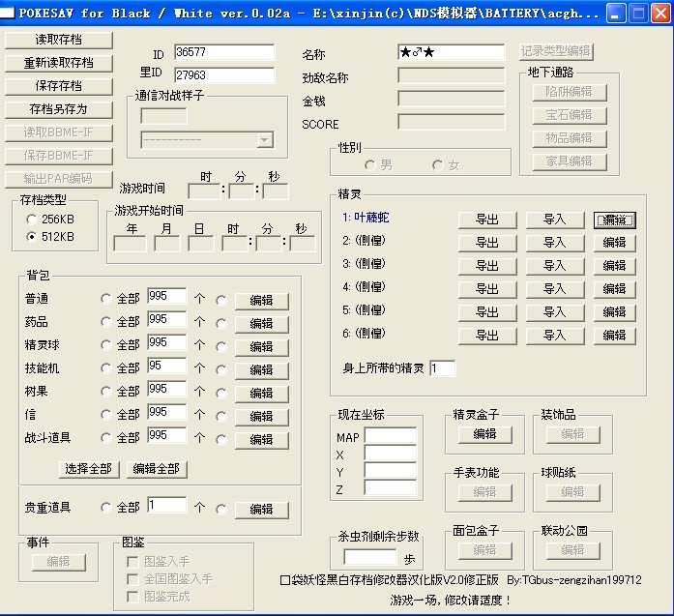Click into the 金钱 money field
This screenshot has height=616, width=674.
click(451, 99)
